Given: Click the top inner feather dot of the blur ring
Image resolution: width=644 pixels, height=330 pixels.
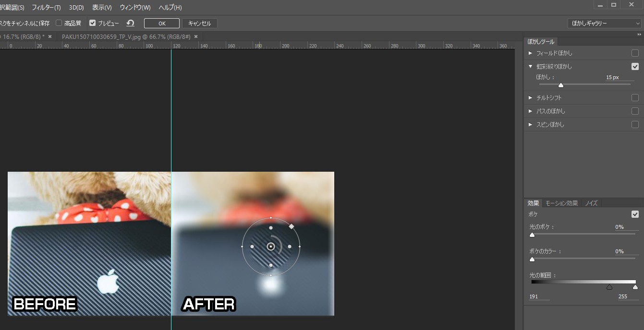Looking at the screenshot, I should [271, 228].
